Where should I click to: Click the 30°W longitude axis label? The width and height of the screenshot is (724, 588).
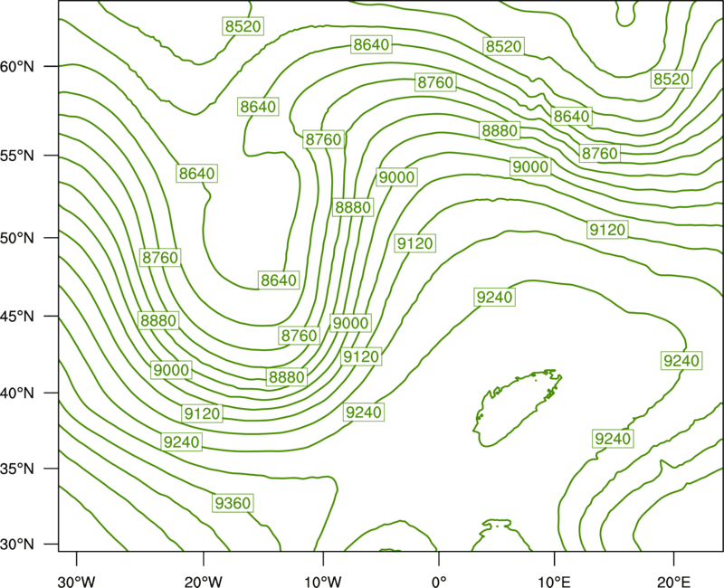pyautogui.click(x=76, y=582)
